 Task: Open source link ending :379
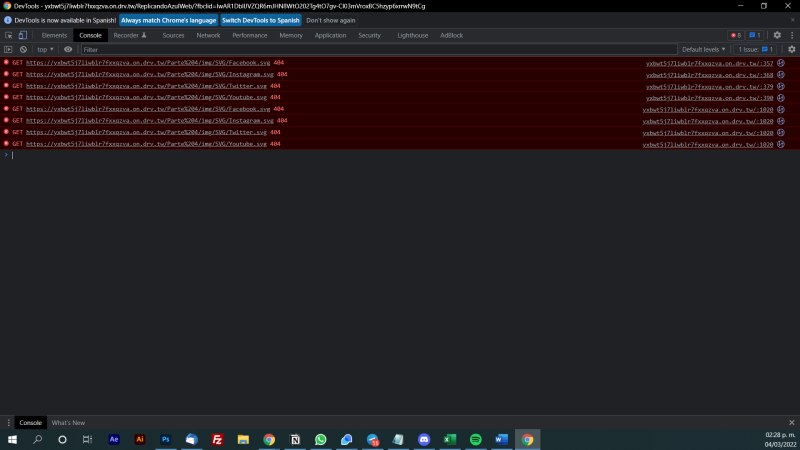click(709, 87)
